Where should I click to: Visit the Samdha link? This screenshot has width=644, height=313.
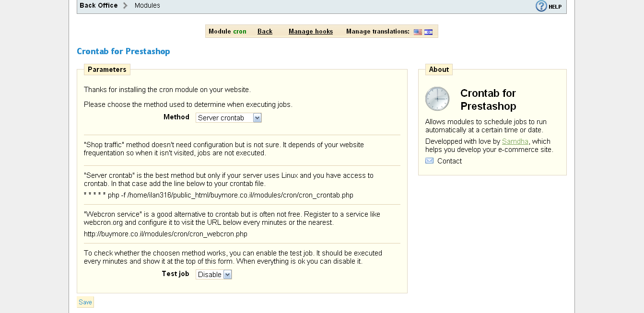[x=515, y=141]
